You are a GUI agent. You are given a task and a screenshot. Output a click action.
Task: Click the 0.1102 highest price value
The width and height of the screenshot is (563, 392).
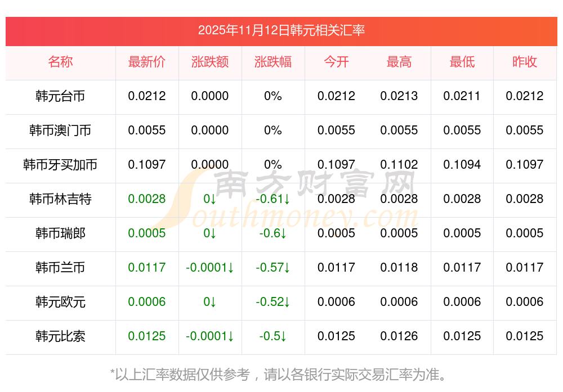[399, 165]
